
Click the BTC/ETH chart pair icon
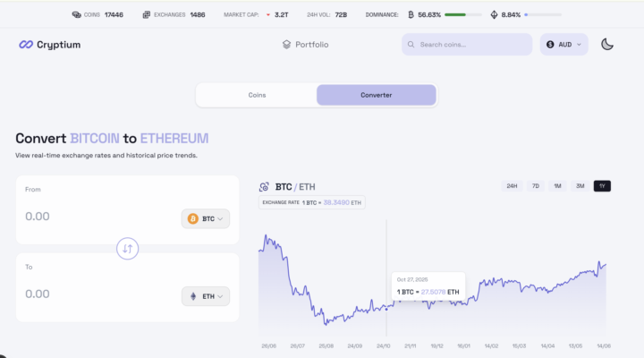coord(264,187)
